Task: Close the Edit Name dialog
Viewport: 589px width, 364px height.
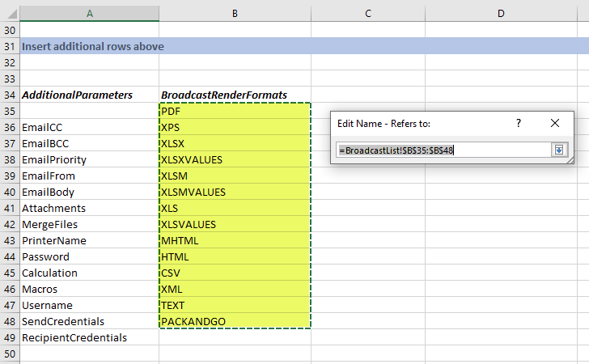Action: (x=555, y=123)
